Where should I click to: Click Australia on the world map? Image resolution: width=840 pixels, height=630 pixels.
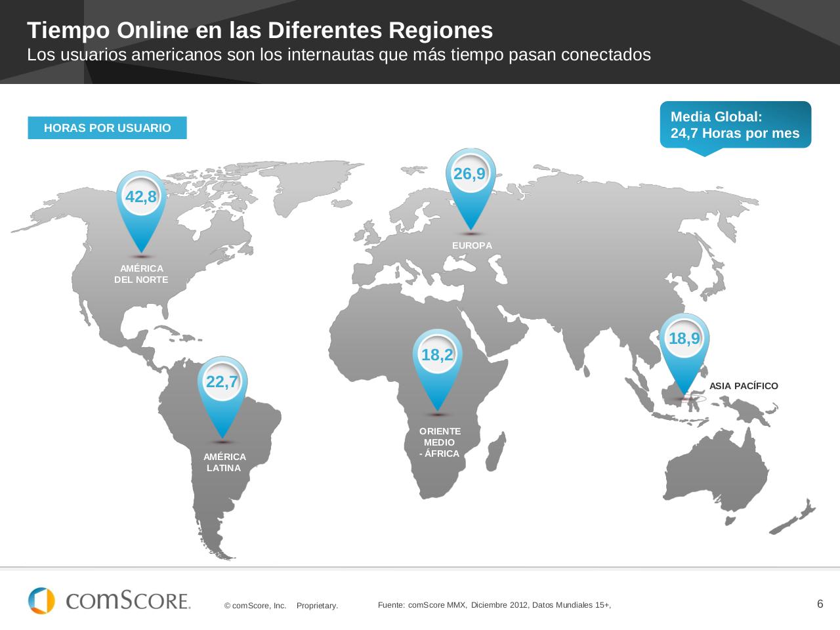(x=715, y=472)
